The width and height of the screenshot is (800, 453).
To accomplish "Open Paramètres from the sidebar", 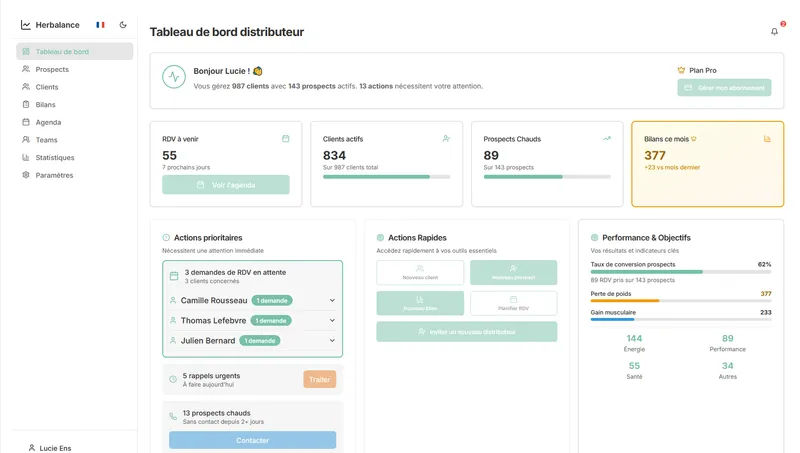I will 54,175.
